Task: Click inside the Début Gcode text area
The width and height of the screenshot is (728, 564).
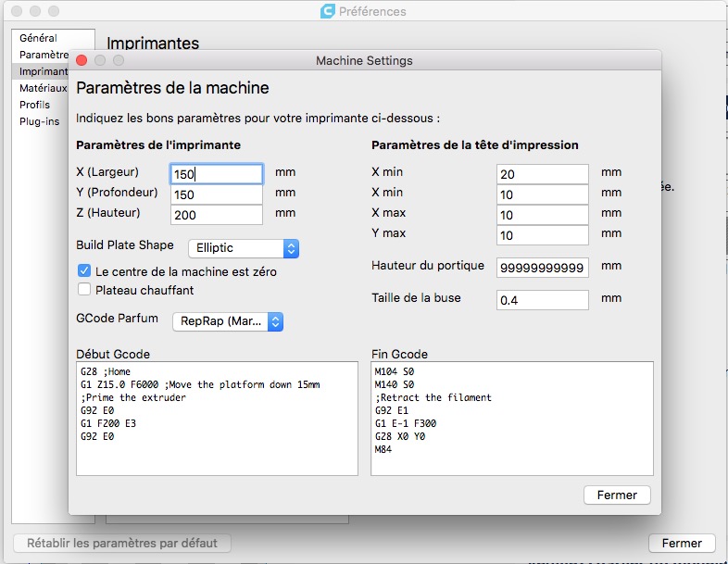Action: [x=217, y=419]
